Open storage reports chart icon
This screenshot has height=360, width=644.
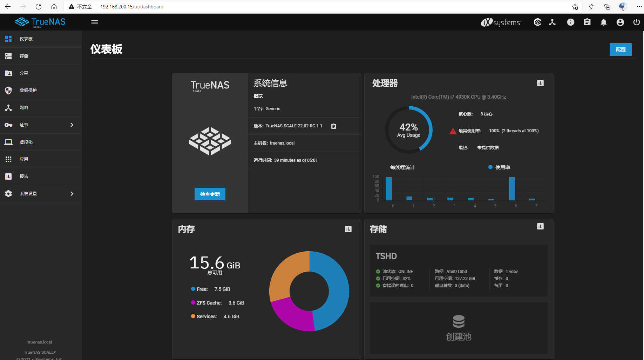(x=540, y=226)
